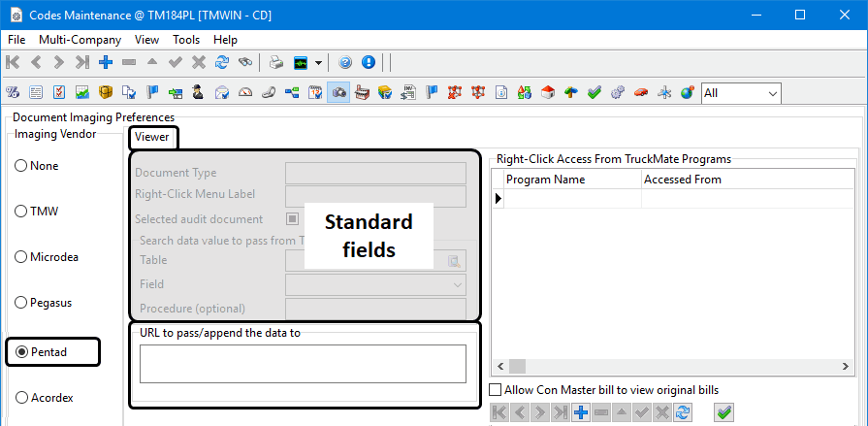Viewport: 868px width, 426px height.
Task: Go to last record in top toolbar
Action: point(81,63)
